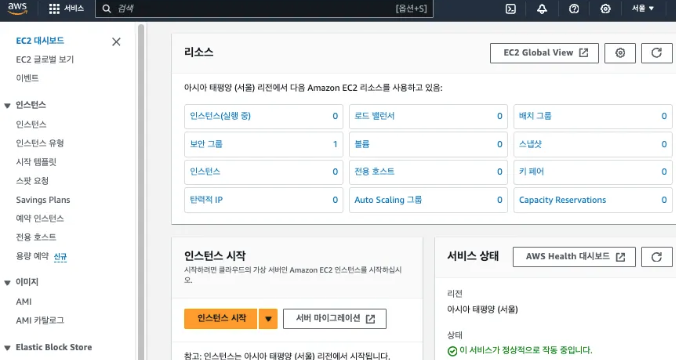Open the Seoul region dropdown
The image size is (676, 360).
click(643, 9)
